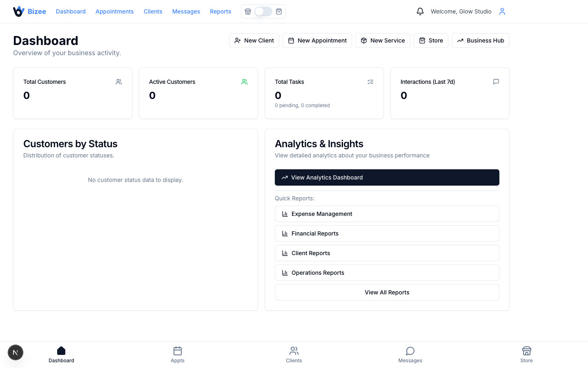
Task: Click the Bizee logo icon
Action: click(19, 11)
